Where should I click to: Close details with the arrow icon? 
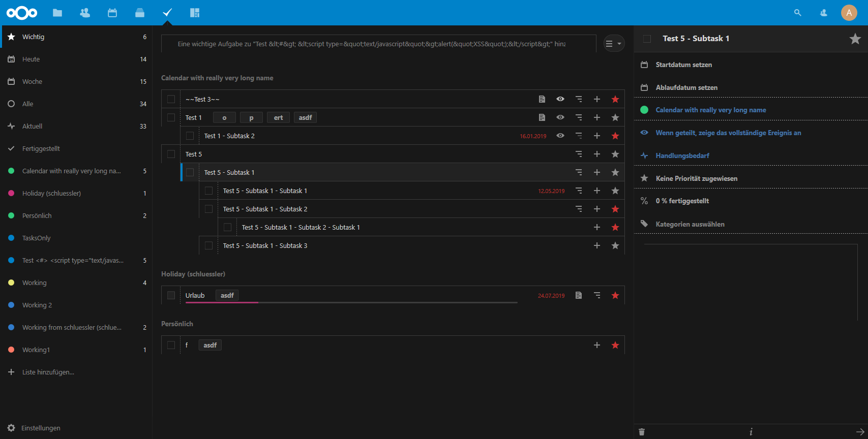(860, 432)
